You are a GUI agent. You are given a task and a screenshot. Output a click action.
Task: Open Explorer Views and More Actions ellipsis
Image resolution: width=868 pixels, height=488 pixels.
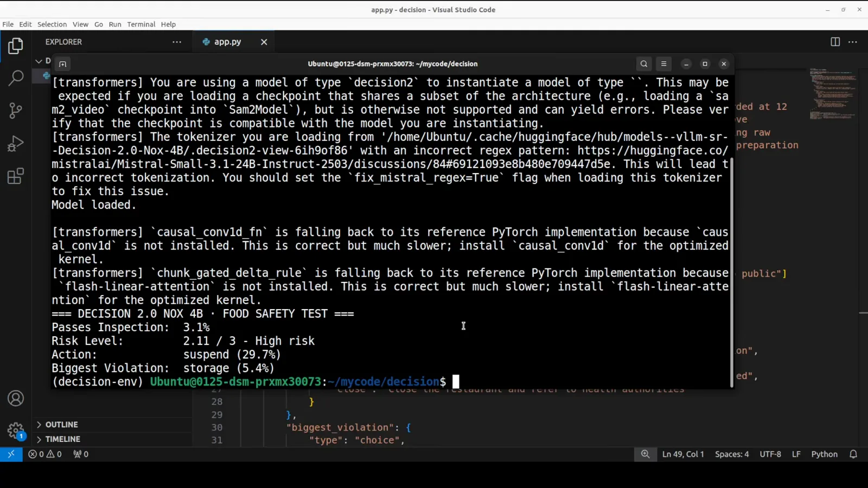coord(177,42)
